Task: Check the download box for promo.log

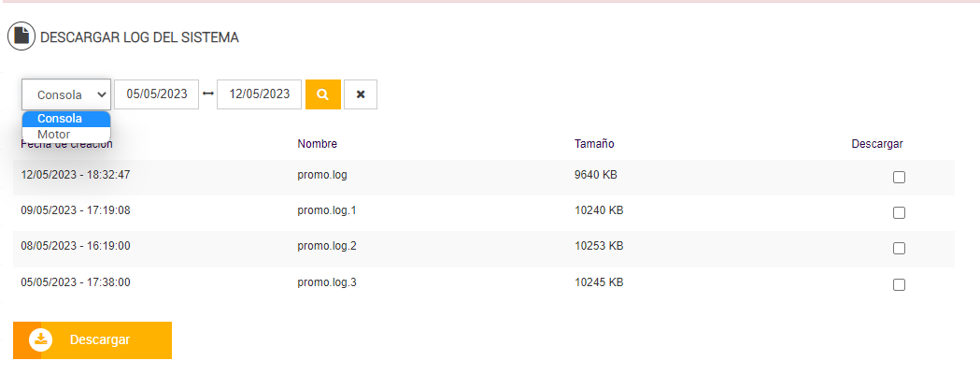Action: (899, 178)
